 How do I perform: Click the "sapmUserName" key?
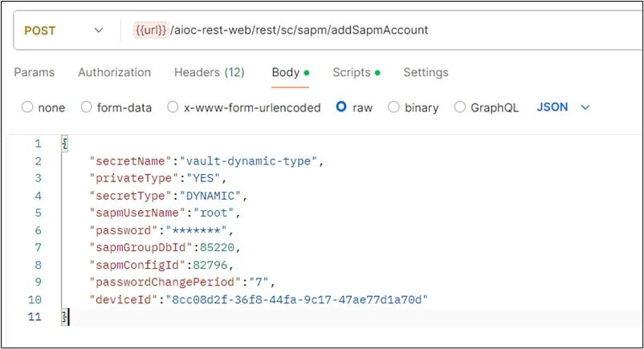click(137, 213)
